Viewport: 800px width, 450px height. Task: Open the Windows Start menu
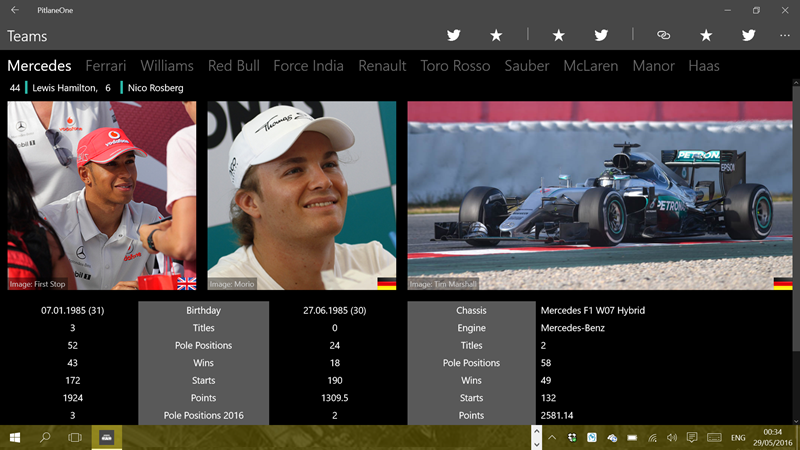pos(16,438)
